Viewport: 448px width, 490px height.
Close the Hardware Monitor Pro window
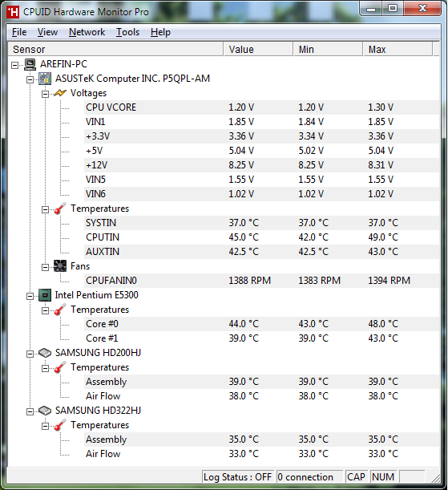tap(422, 9)
